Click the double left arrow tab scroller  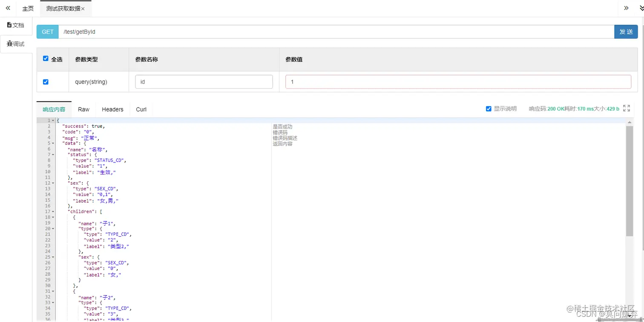8,8
